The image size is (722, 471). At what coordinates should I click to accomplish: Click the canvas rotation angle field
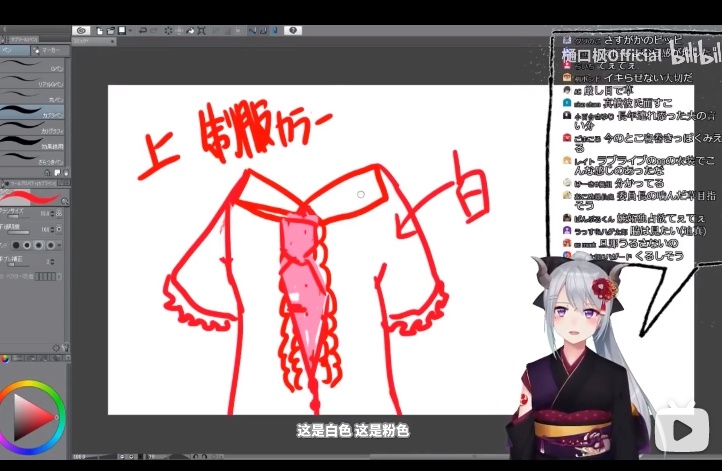coord(152,457)
